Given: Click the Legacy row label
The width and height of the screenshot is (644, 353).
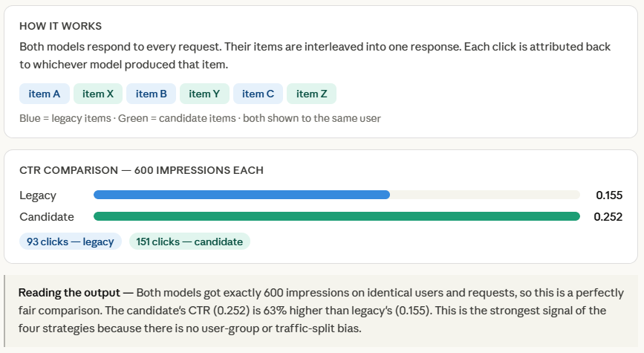Looking at the screenshot, I should pos(38,195).
